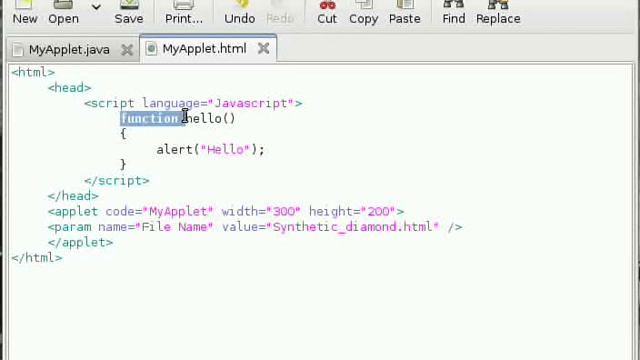Screen dimensions: 640x360
Task: Click the closing curly brace line
Action: point(123,165)
